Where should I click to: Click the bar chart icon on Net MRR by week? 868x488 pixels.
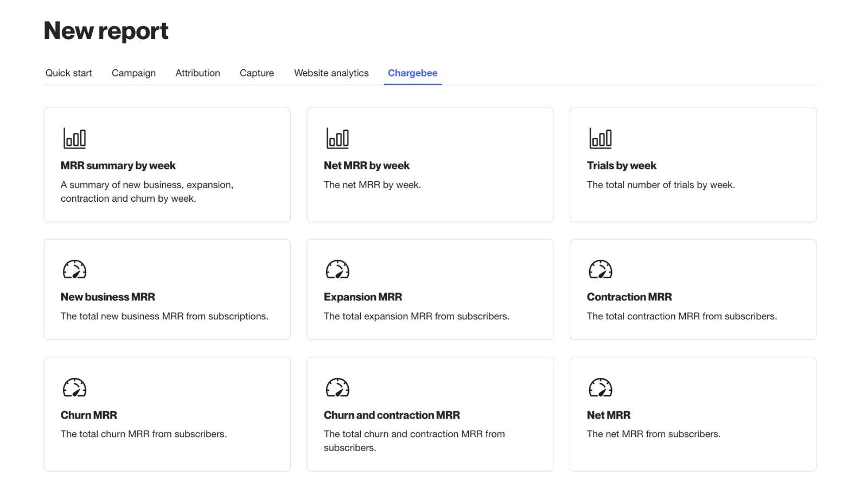337,138
